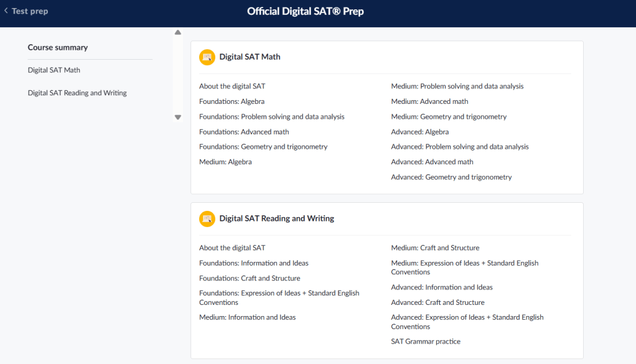636x364 pixels.
Task: Open Foundations: Craft and Structure lesson
Action: 250,279
